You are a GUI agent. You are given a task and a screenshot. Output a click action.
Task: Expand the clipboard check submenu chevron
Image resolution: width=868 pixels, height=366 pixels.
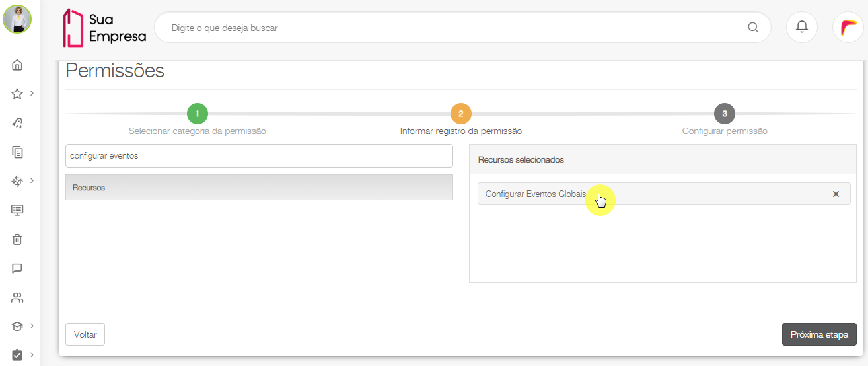click(32, 355)
